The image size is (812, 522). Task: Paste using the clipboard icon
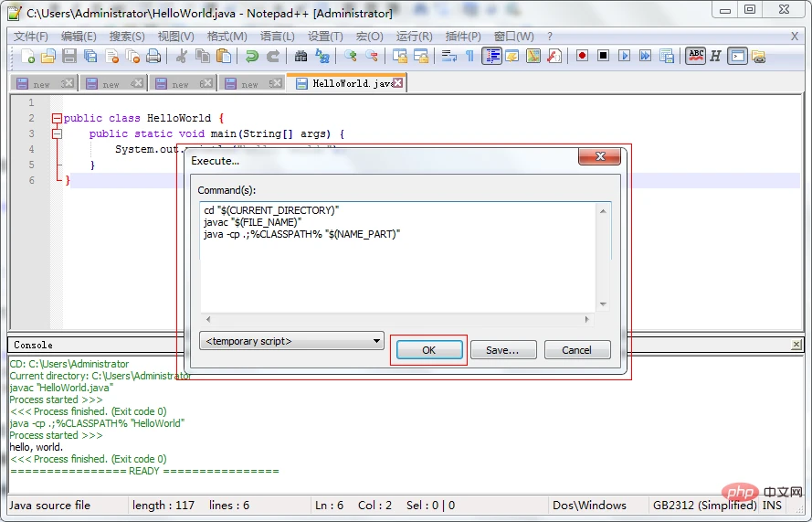click(224, 56)
